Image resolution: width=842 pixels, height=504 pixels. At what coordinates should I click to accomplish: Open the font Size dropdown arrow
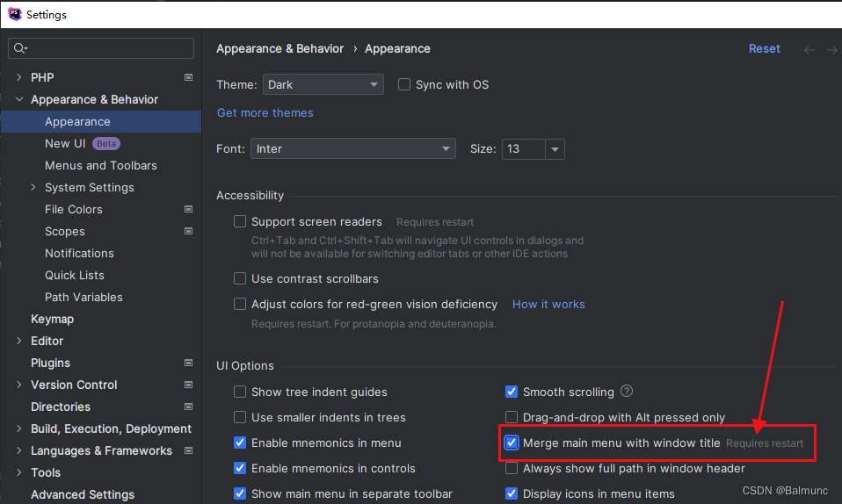point(555,149)
